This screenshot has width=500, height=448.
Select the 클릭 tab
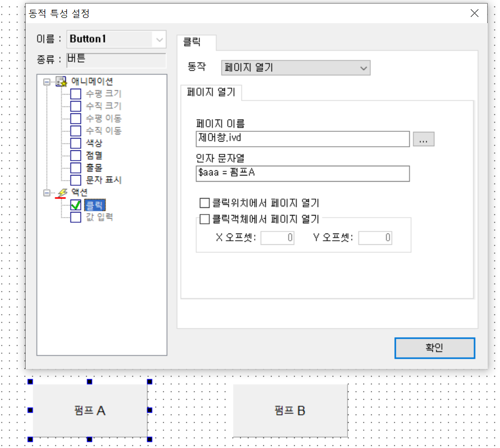tap(197, 43)
